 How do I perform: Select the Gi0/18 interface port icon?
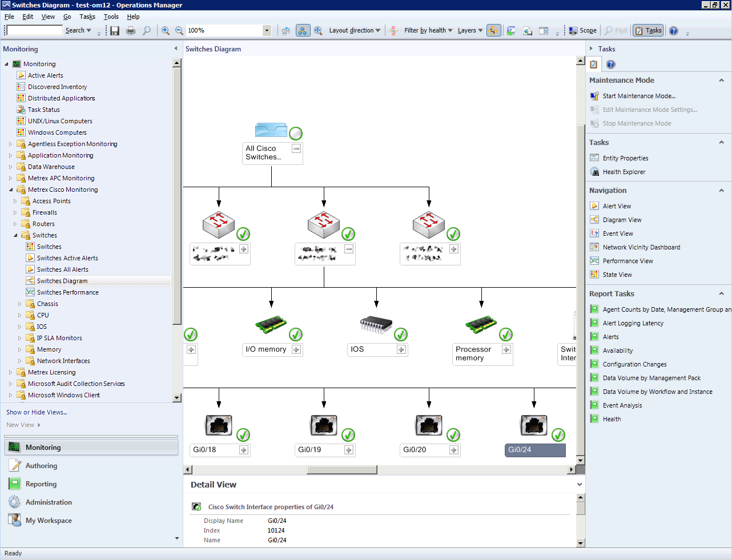point(219,425)
